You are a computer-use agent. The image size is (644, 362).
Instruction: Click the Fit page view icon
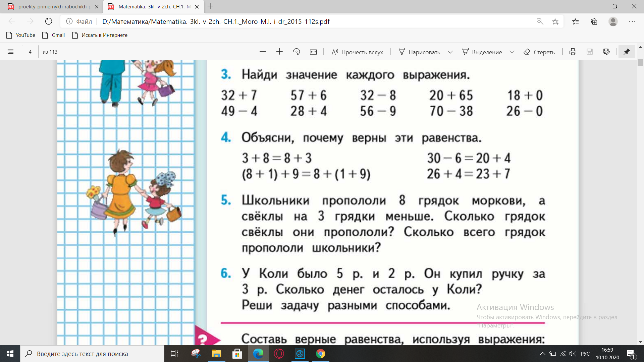314,52
